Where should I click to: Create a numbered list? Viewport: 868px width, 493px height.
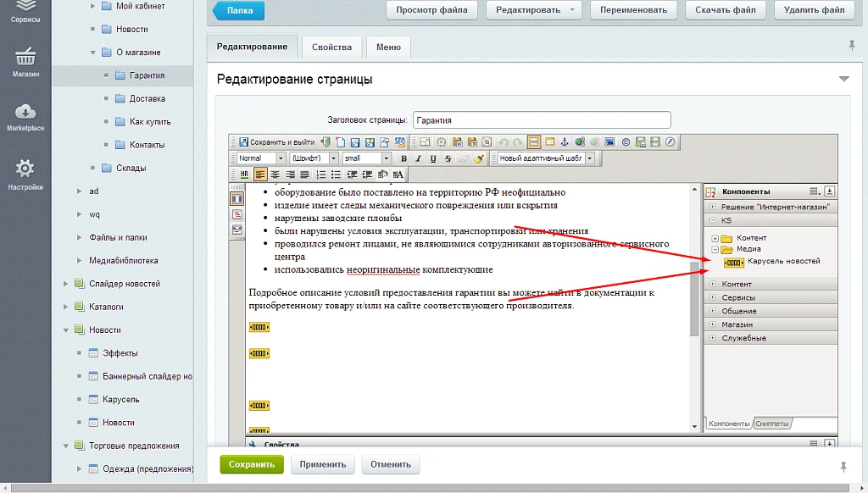coord(320,174)
